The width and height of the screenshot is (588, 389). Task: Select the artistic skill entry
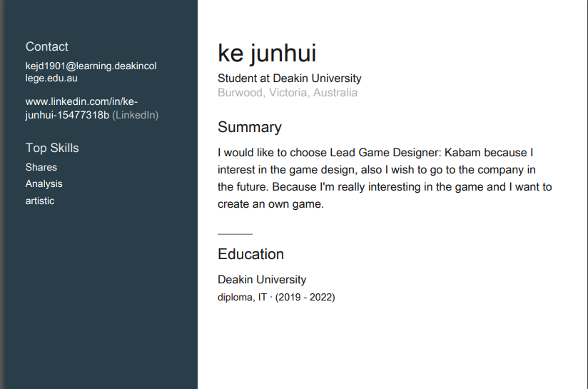40,201
